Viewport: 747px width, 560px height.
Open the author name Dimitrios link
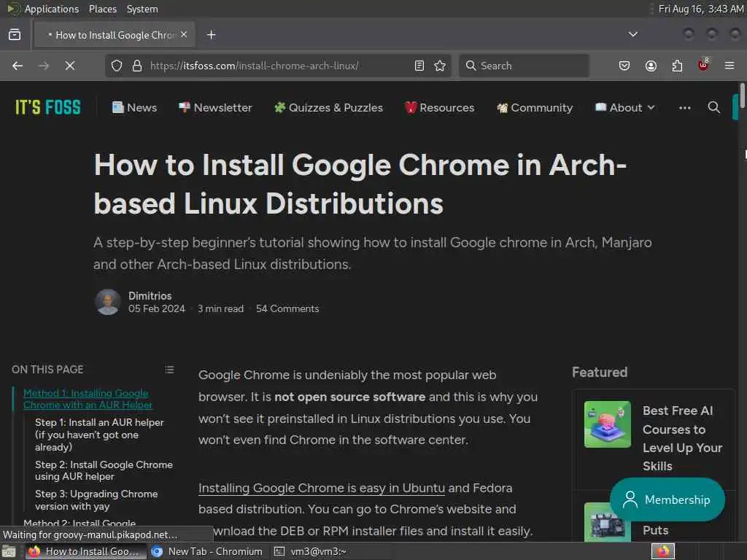(x=150, y=296)
